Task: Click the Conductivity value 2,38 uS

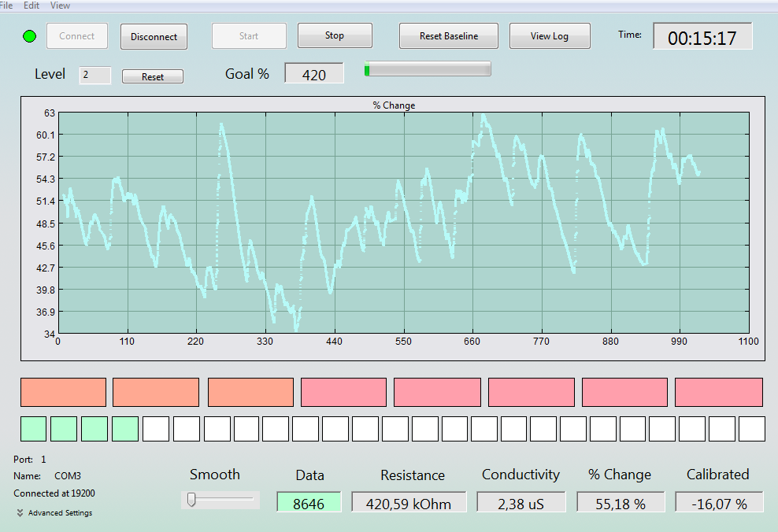Action: click(x=521, y=503)
